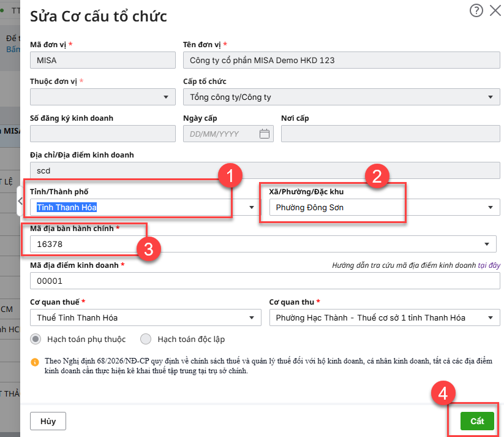Close the Sửa Cơ cấu tổ chức dialog

[x=495, y=10]
